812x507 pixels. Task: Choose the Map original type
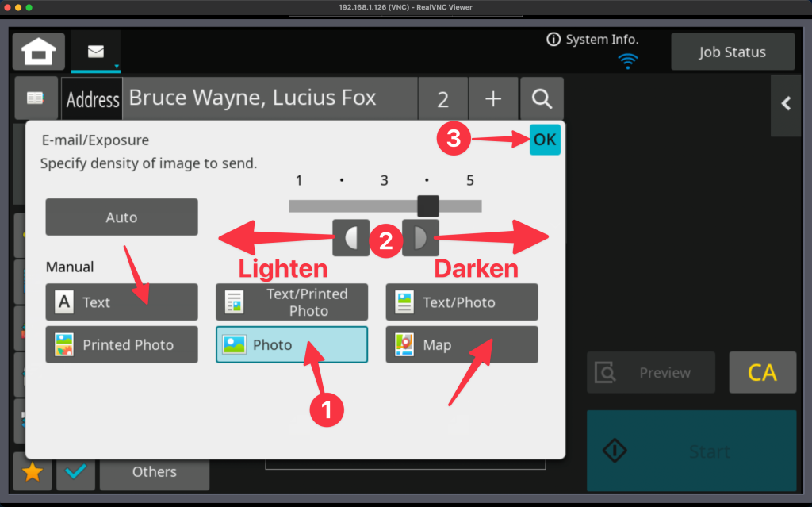(x=462, y=345)
